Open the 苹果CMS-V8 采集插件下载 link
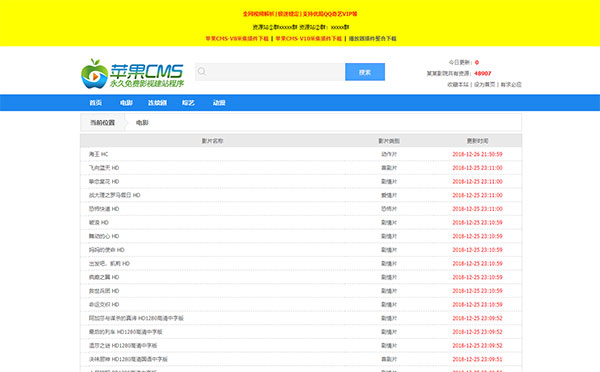This screenshot has width=600, height=372. [x=237, y=39]
